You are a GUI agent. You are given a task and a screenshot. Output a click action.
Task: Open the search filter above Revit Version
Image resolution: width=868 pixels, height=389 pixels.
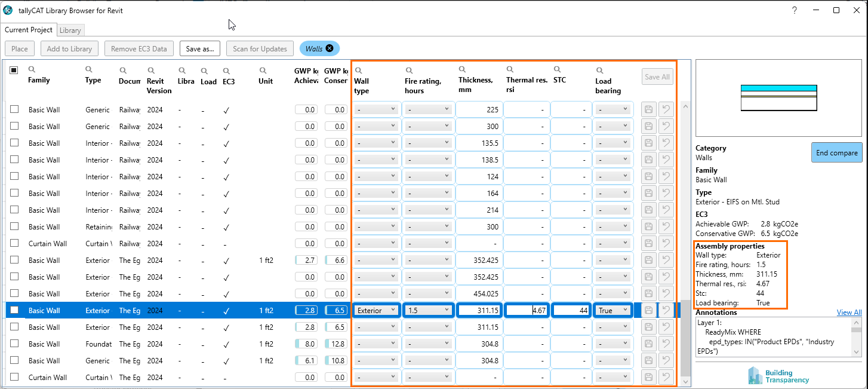click(151, 70)
